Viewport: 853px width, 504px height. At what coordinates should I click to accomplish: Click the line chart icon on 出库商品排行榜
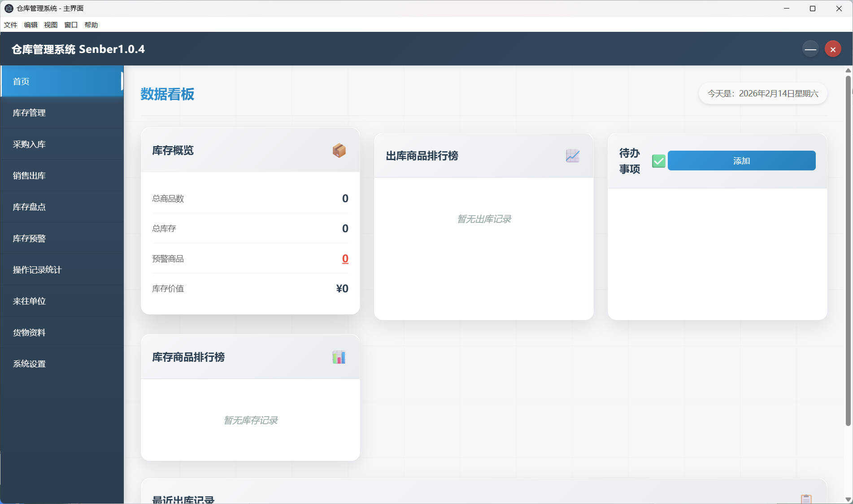(572, 156)
